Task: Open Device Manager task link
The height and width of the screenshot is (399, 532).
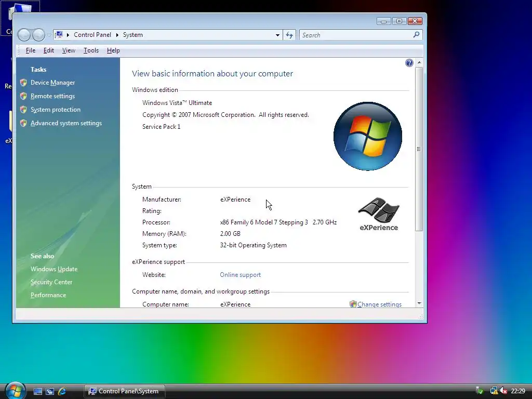Action: pyautogui.click(x=52, y=83)
